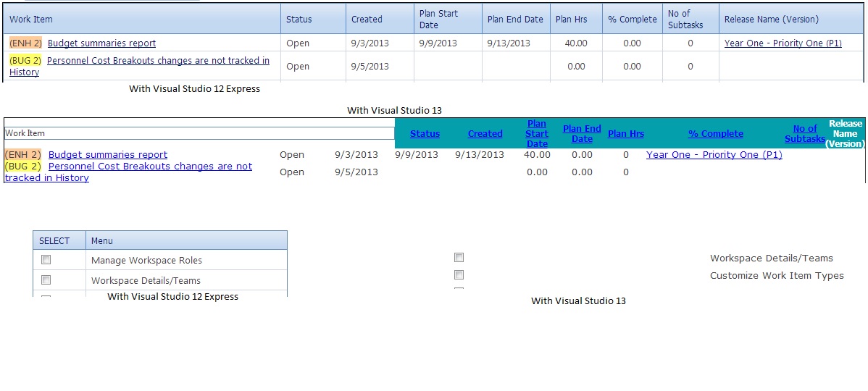Click the 40.00 Plan Hrs cell in blue-header grid

click(576, 43)
